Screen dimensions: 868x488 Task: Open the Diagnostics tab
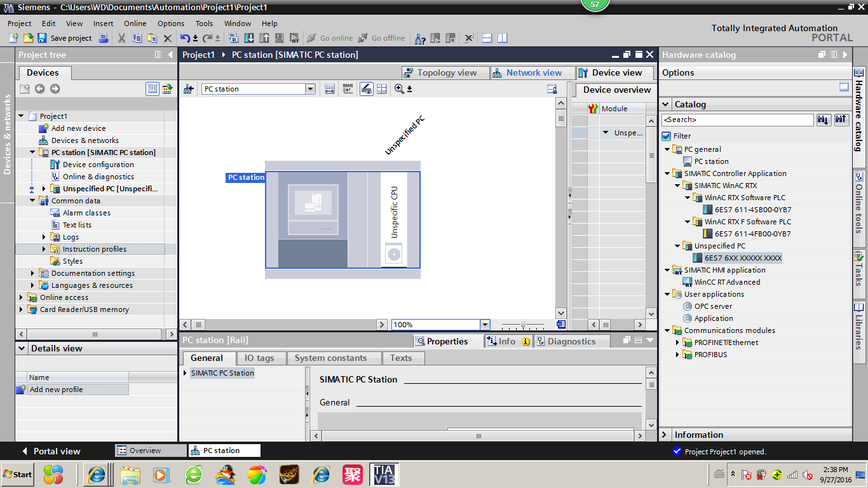coord(573,341)
